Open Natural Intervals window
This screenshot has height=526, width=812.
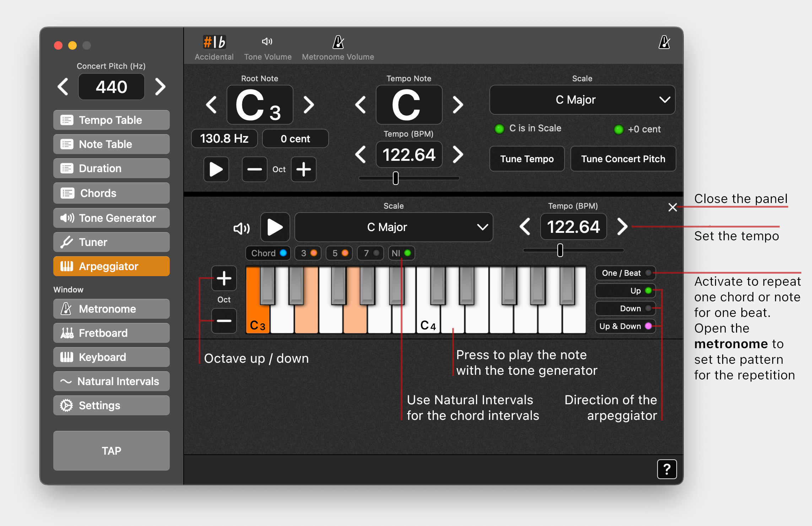pyautogui.click(x=112, y=381)
